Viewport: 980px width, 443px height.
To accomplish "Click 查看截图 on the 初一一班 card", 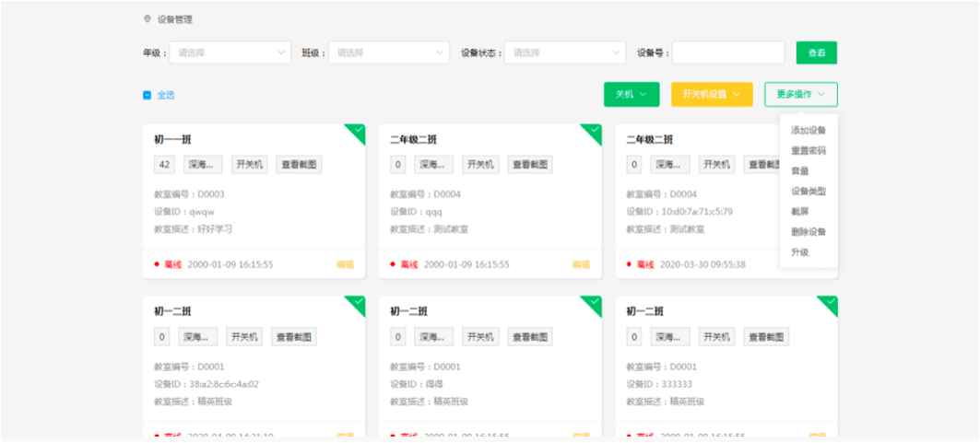I will point(299,165).
